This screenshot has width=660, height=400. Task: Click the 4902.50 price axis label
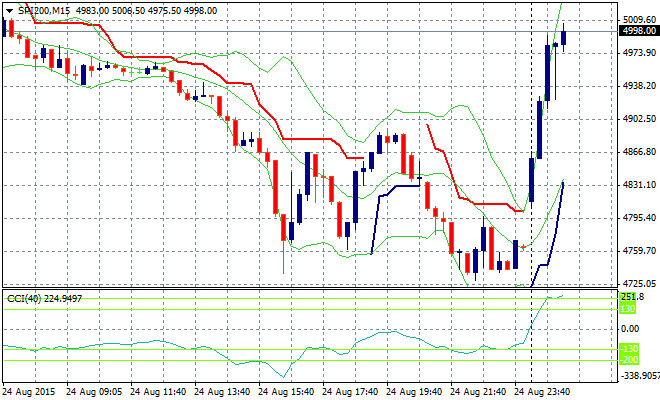tap(639, 119)
